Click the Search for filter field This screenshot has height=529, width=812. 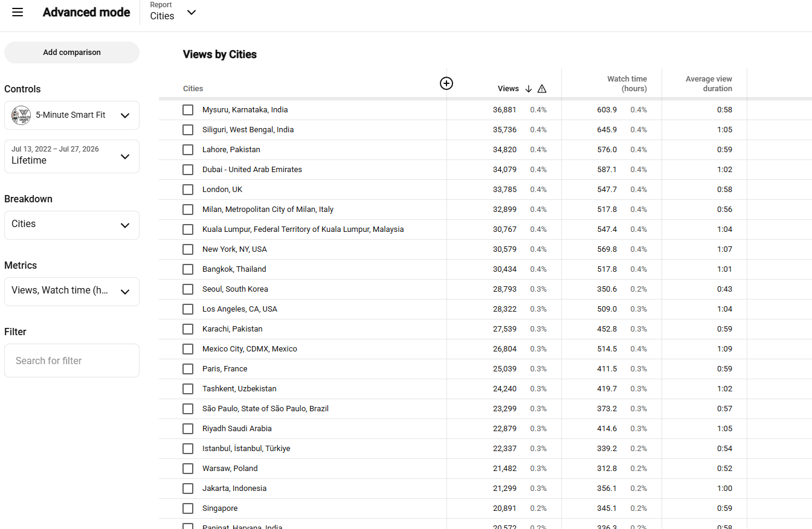(72, 361)
